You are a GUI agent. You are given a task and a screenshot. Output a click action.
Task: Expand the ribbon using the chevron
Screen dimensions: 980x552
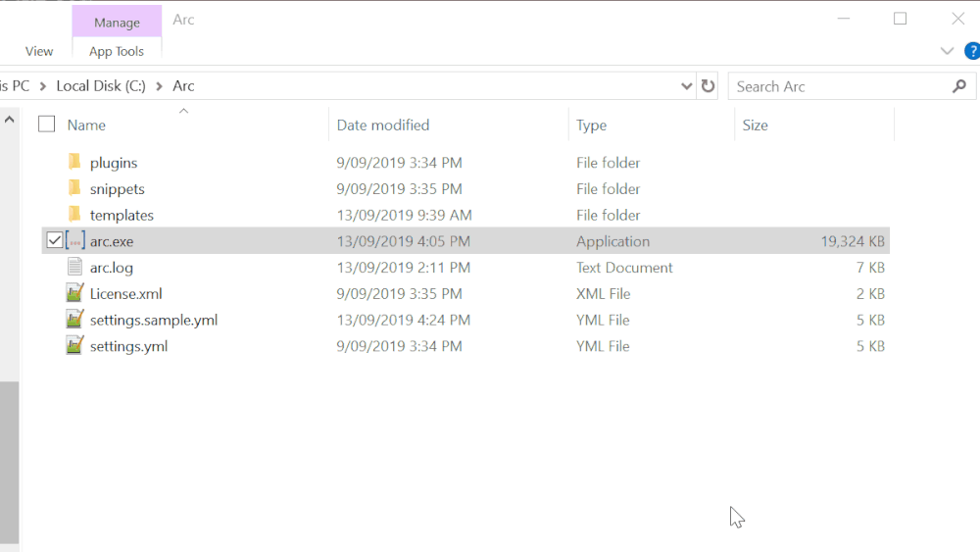click(947, 51)
